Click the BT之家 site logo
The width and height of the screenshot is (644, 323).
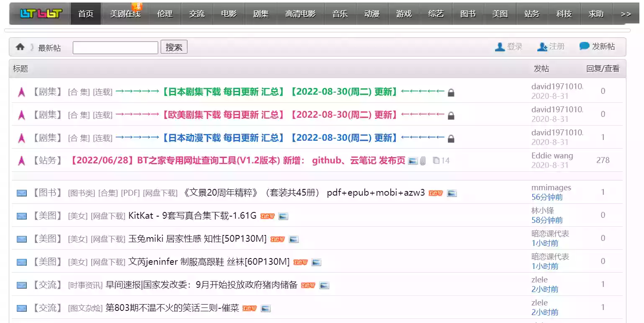tap(39, 13)
